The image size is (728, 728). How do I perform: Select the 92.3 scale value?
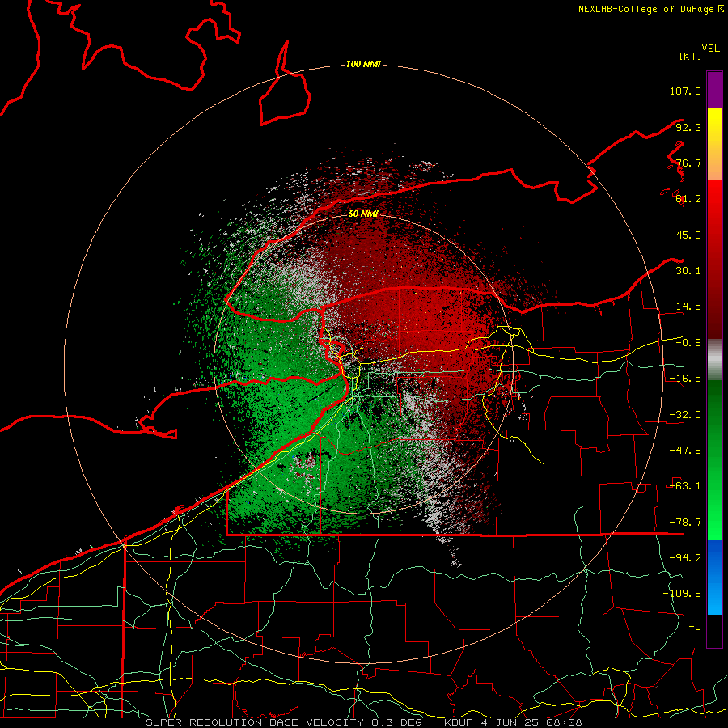coord(688,127)
